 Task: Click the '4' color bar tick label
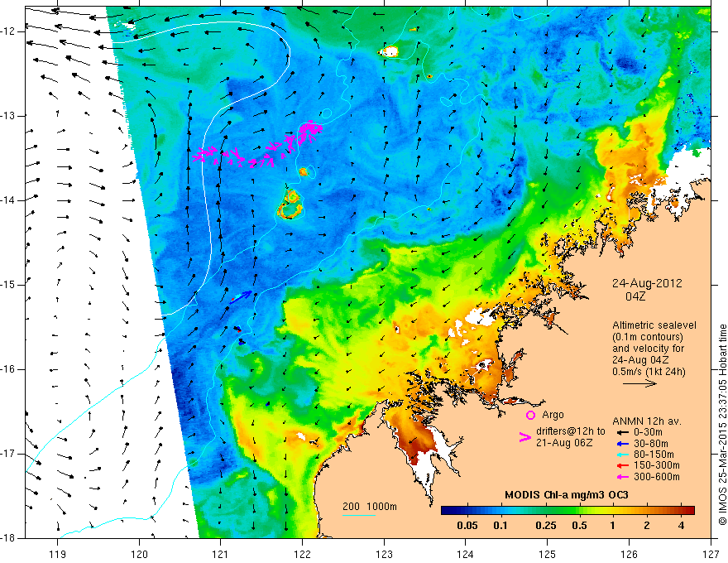pyautogui.click(x=681, y=526)
